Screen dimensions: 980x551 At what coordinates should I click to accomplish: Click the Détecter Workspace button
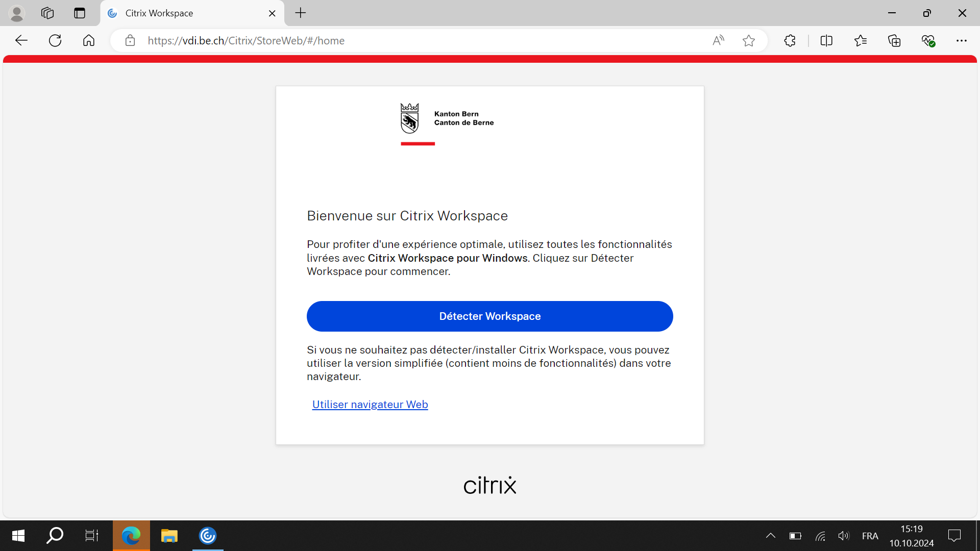coord(489,316)
